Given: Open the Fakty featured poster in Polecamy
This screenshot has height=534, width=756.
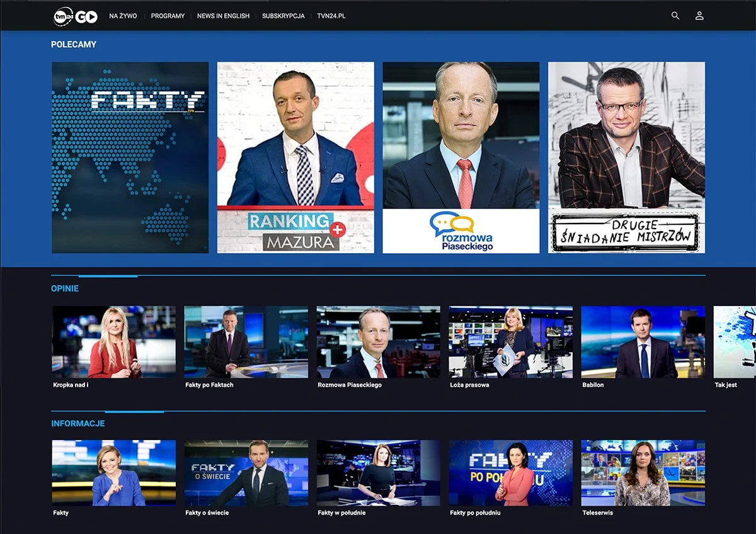Looking at the screenshot, I should click(x=130, y=157).
